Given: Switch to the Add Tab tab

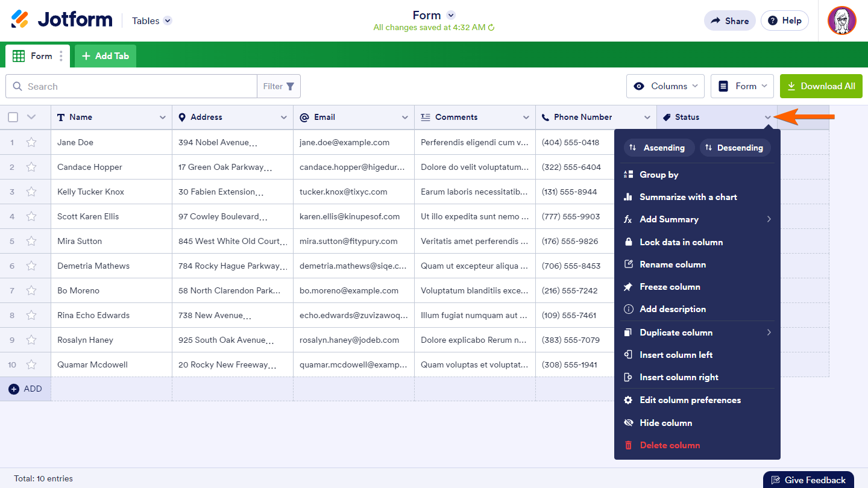Looking at the screenshot, I should coord(105,56).
